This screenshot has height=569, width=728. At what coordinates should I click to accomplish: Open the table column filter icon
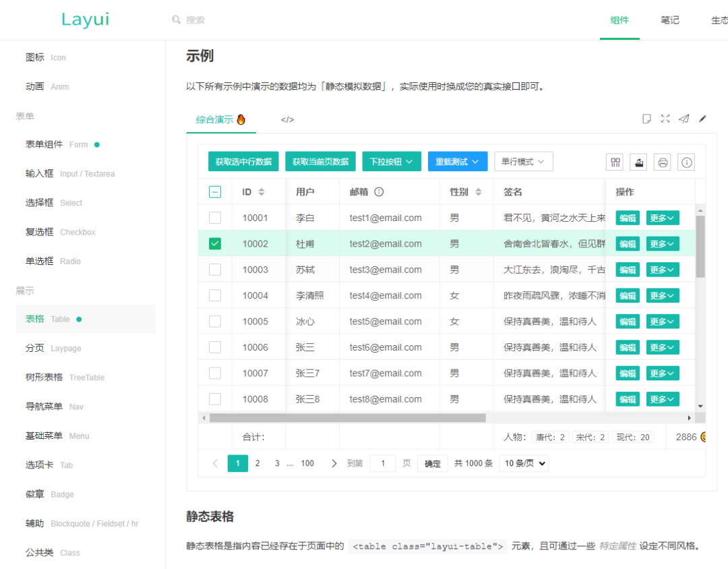click(x=614, y=162)
